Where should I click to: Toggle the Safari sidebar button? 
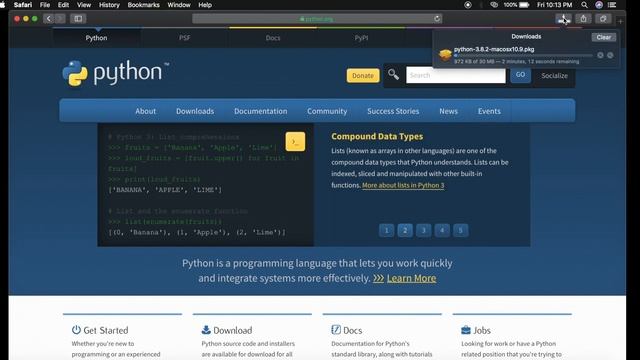78,18
